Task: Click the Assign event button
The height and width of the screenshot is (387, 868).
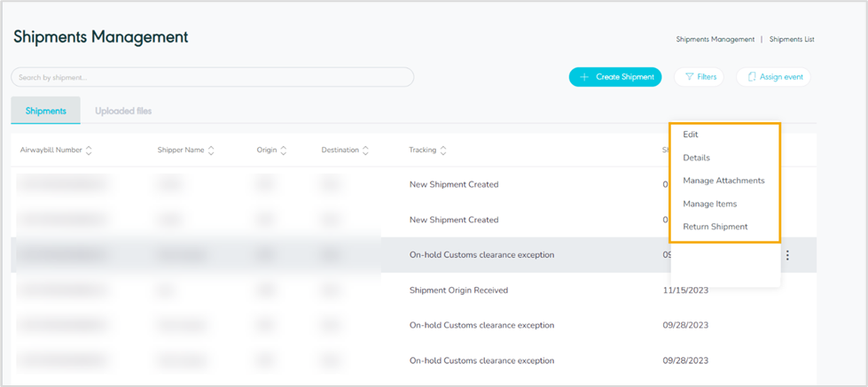Action: point(773,77)
